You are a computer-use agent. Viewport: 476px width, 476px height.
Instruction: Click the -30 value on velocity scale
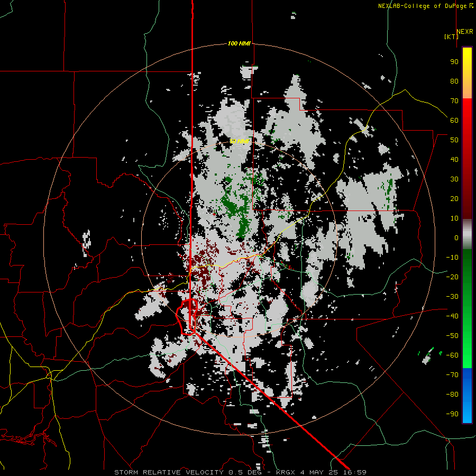tap(452, 297)
